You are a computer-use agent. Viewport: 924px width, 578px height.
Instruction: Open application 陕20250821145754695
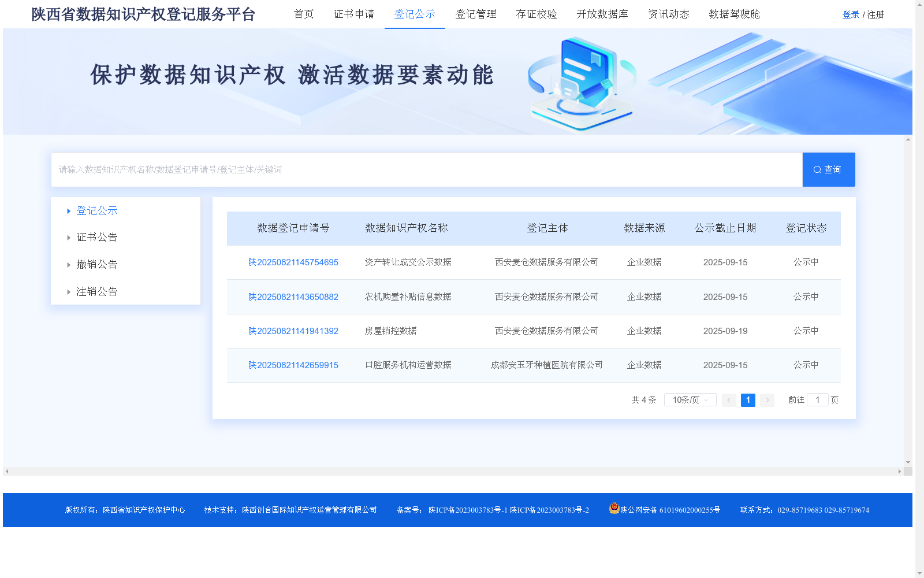tap(293, 262)
